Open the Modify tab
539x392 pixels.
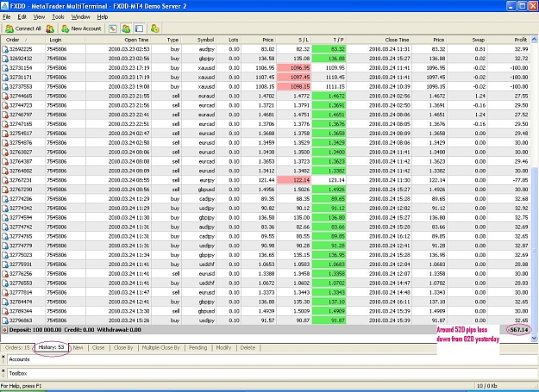click(x=223, y=348)
